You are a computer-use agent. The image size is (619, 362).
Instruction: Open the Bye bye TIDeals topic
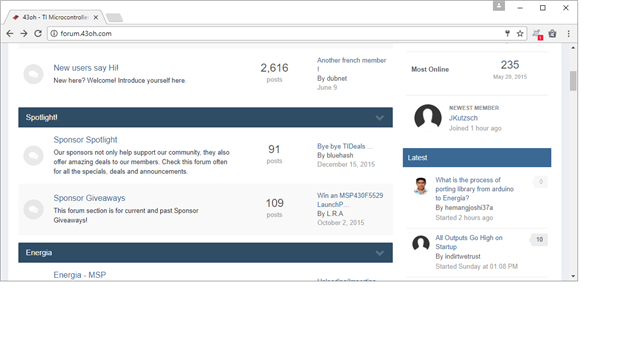[x=344, y=146]
